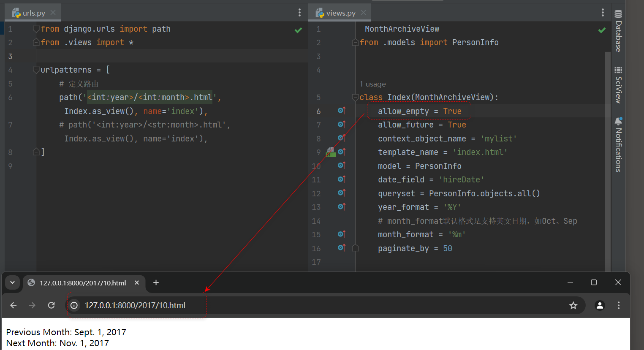Image resolution: width=644 pixels, height=350 pixels.
Task: Click override gutter icon for year_format
Action: [x=342, y=207]
